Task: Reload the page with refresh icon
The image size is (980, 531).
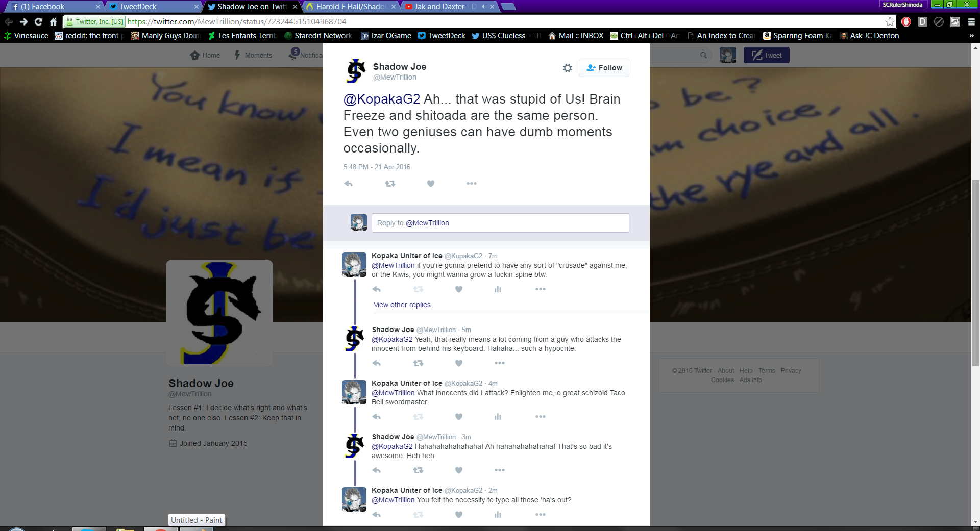Action: (38, 22)
